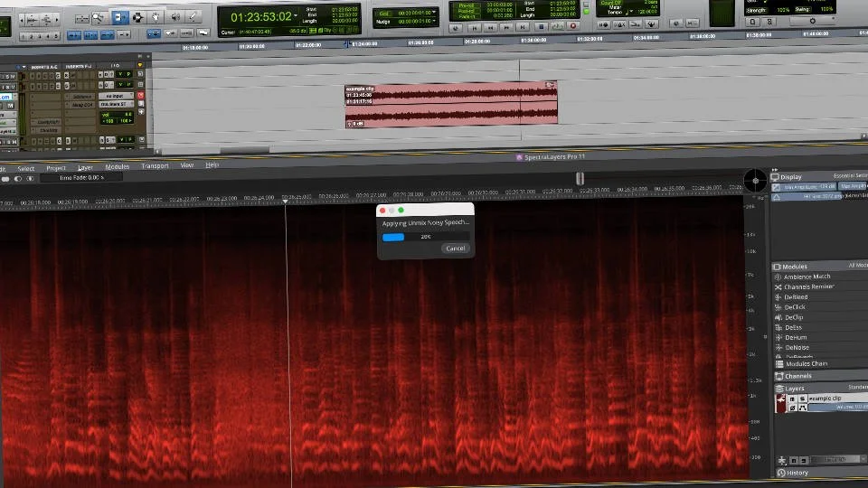Click Pro Tools return to zero button
The height and width of the screenshot is (488, 868).
point(474,26)
